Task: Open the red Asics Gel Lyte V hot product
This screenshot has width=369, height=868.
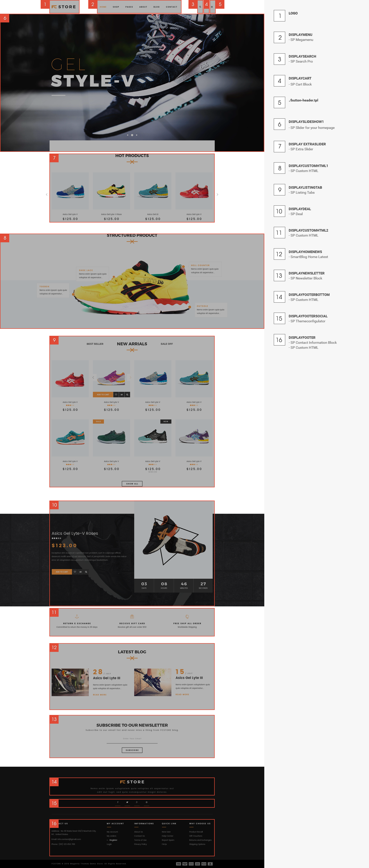Action: (194, 191)
